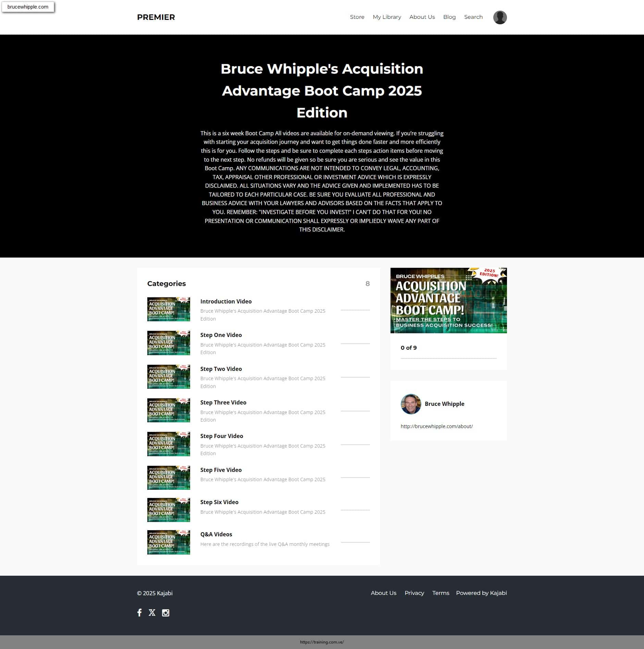Click Powered by Kajabi link

(481, 593)
